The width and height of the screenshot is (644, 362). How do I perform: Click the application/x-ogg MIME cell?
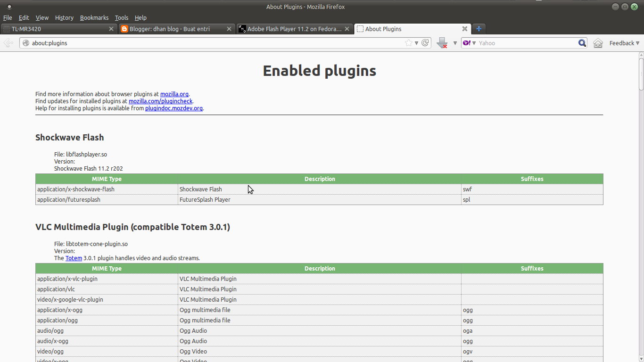tap(107, 310)
